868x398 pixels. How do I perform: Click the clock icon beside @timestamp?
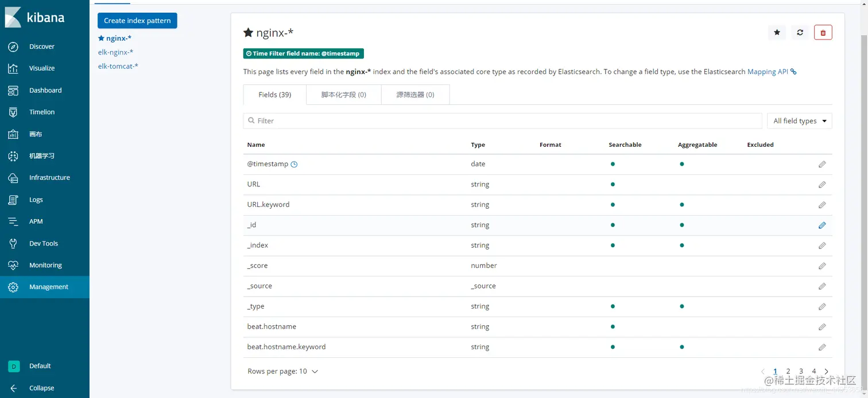click(x=294, y=164)
